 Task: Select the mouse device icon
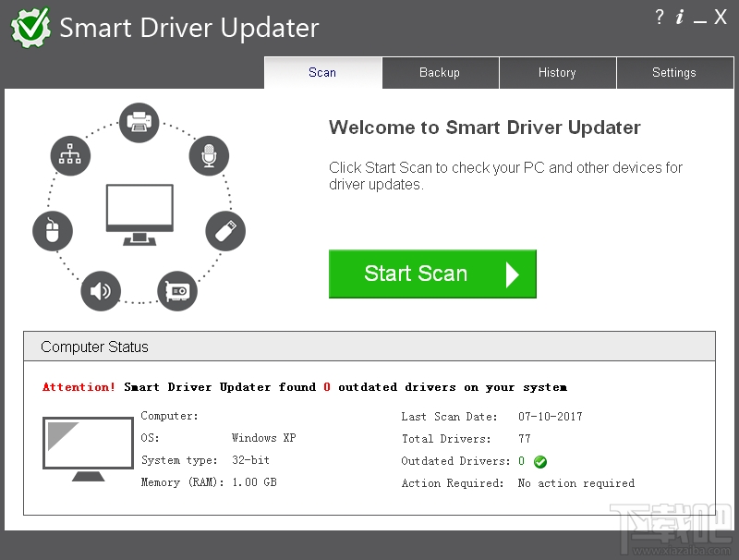click(x=53, y=231)
